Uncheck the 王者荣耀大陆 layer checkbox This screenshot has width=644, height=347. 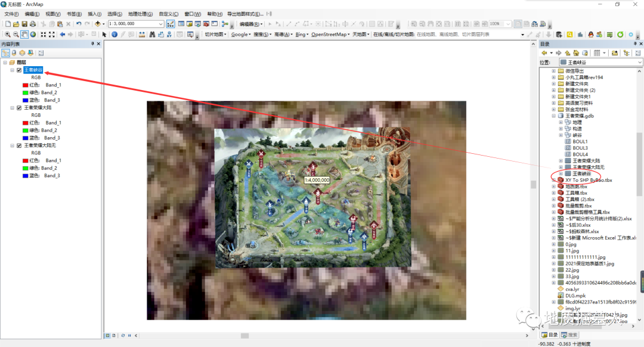19,108
